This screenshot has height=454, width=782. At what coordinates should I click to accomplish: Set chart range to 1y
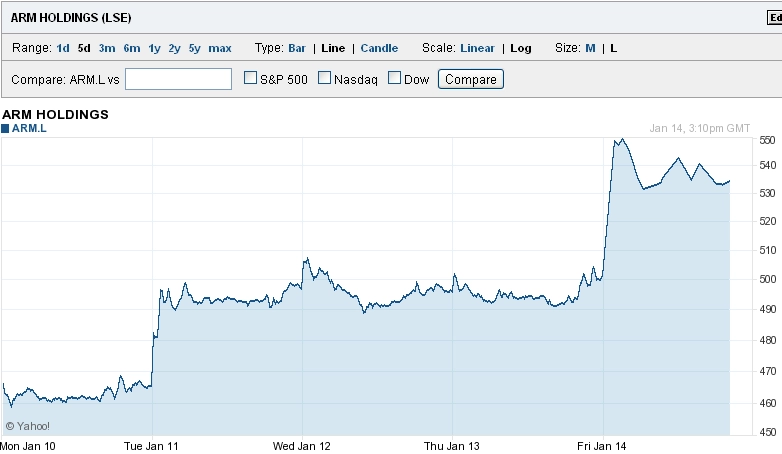[x=154, y=48]
